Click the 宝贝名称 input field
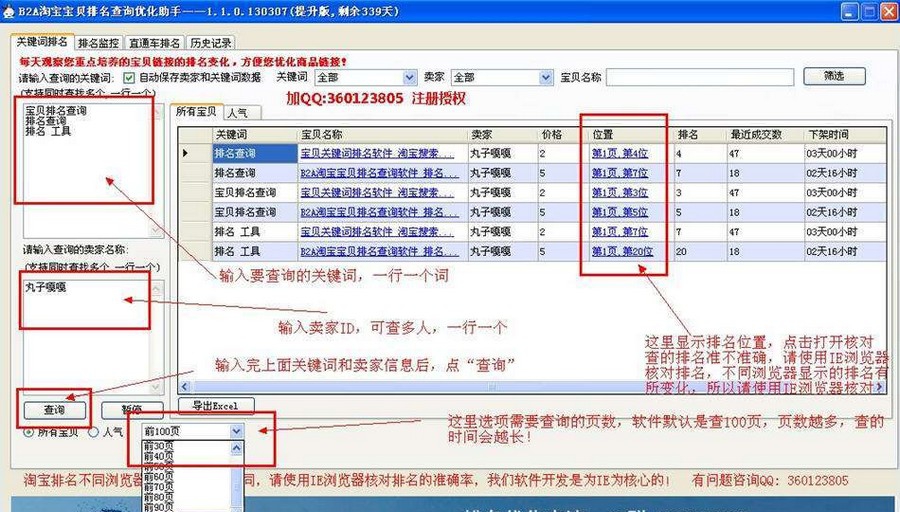900x512 pixels. pos(700,77)
